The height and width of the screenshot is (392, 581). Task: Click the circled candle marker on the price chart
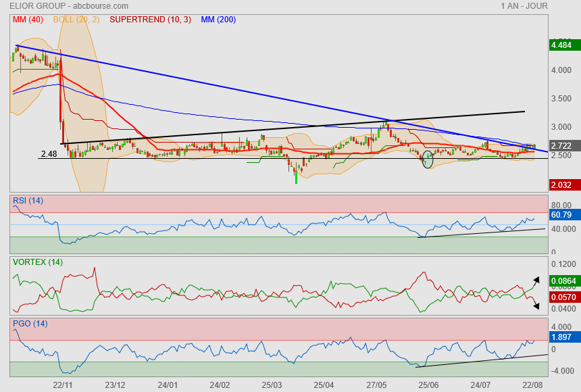(428, 161)
